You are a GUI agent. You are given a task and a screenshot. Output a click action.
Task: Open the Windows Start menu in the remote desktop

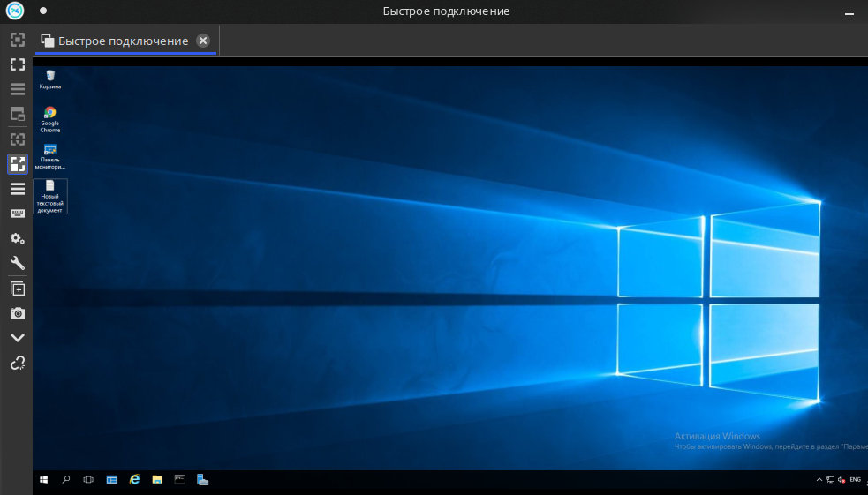44,479
